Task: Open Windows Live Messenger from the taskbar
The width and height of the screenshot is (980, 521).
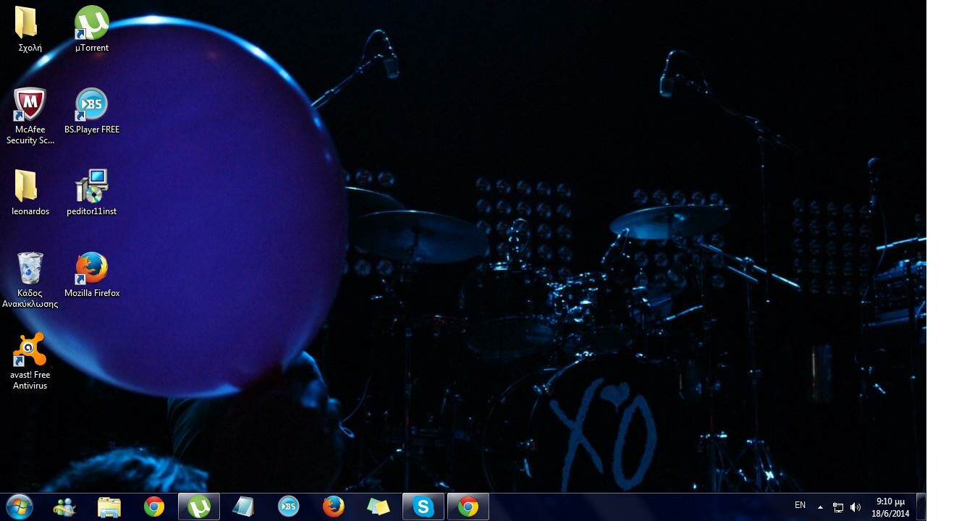Action: pos(64,507)
